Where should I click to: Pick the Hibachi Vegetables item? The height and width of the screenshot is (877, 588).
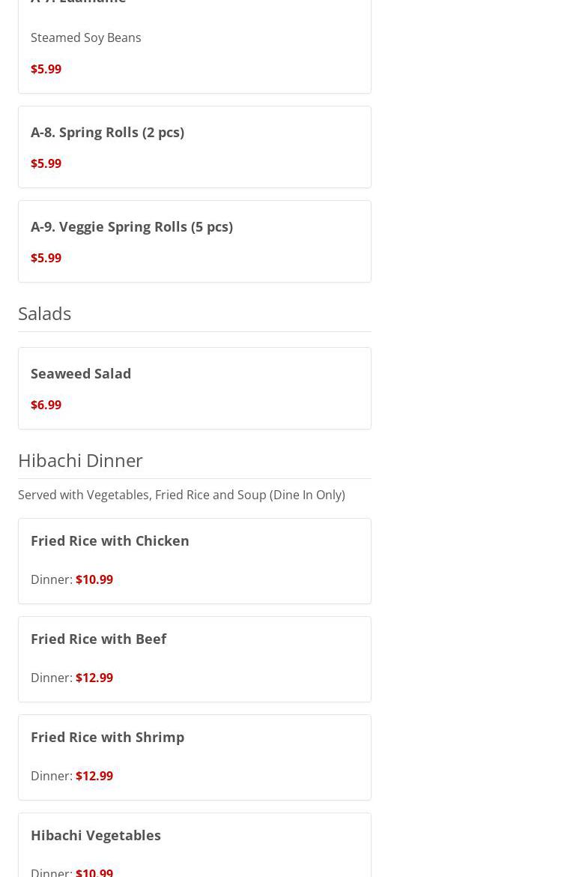pos(96,835)
